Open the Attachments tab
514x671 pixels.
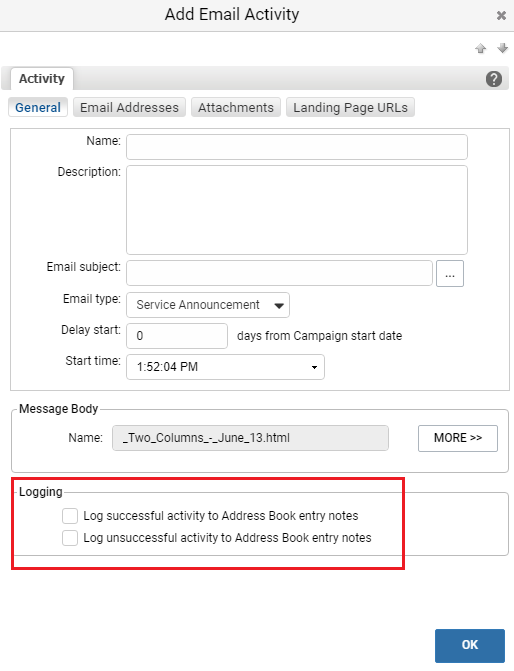236,107
